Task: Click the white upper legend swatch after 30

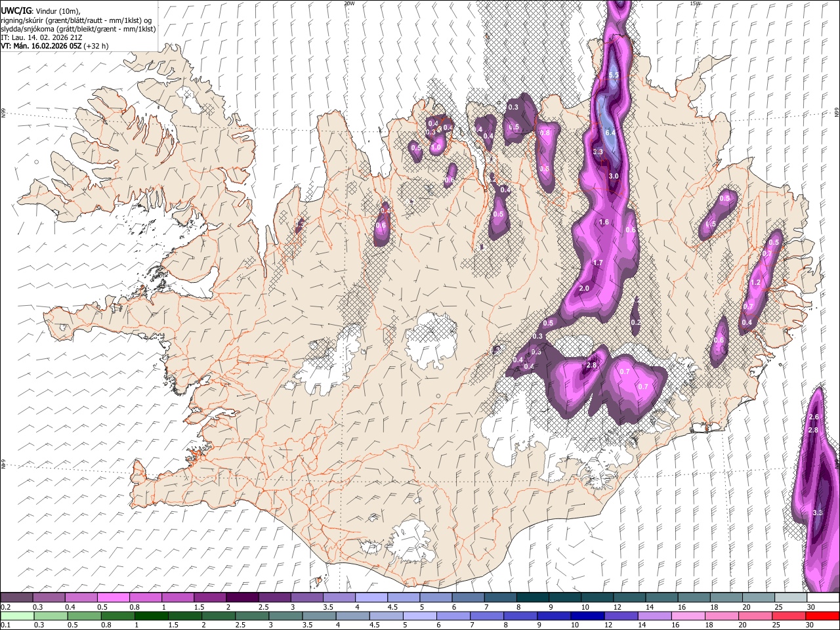Action: pos(824,597)
